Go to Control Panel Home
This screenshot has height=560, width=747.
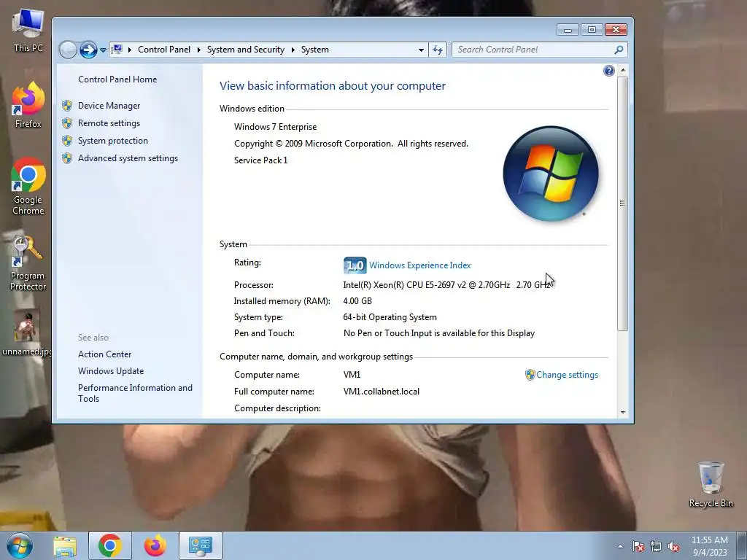point(117,79)
